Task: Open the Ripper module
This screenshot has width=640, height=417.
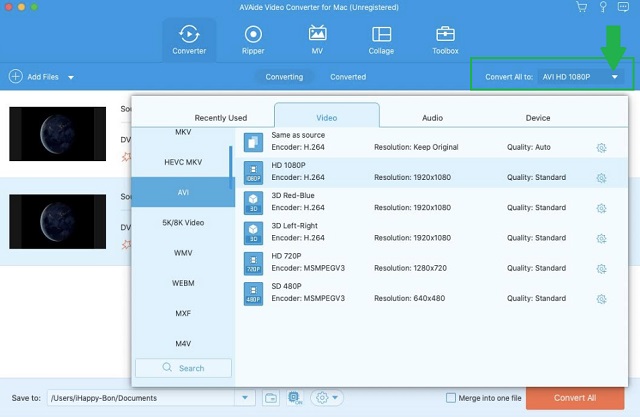Action: [253, 40]
